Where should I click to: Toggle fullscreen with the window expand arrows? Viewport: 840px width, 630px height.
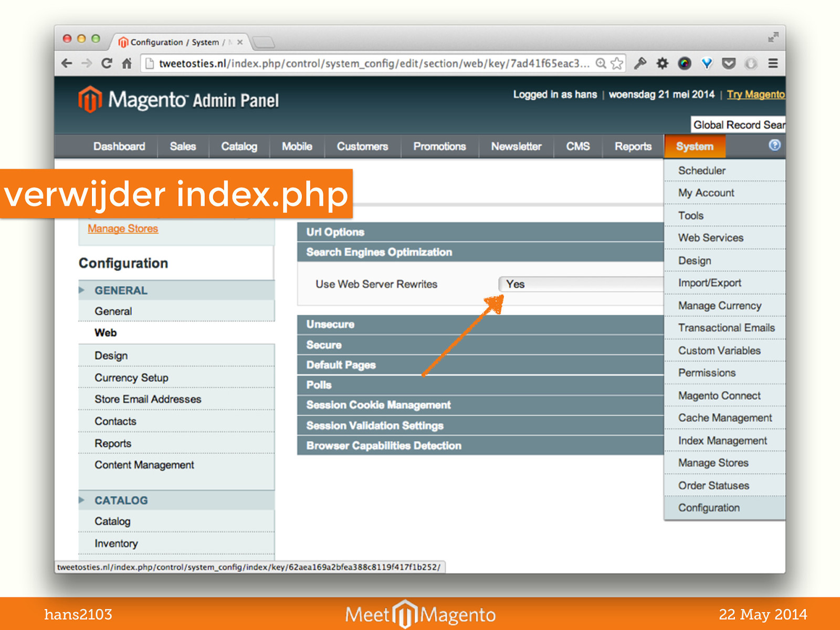click(x=773, y=37)
